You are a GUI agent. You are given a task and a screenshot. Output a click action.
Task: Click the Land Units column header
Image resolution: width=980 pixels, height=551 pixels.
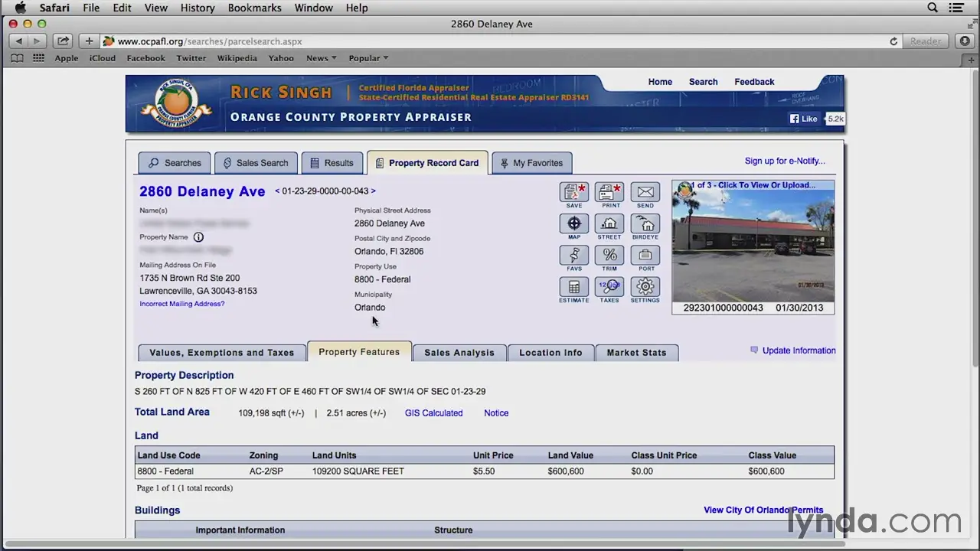pyautogui.click(x=334, y=455)
